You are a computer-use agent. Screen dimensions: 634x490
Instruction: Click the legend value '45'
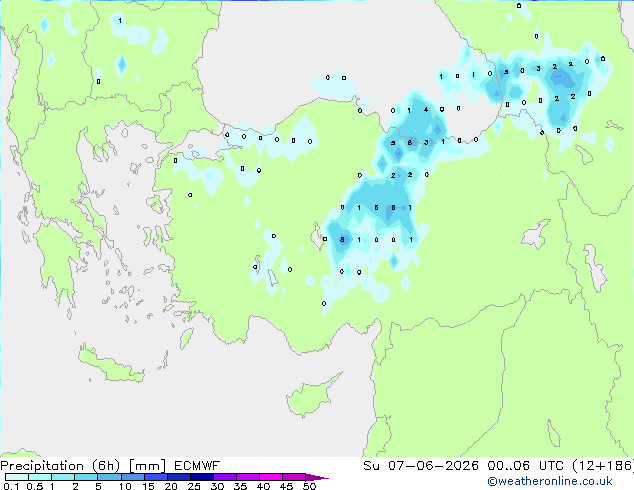[x=286, y=486]
